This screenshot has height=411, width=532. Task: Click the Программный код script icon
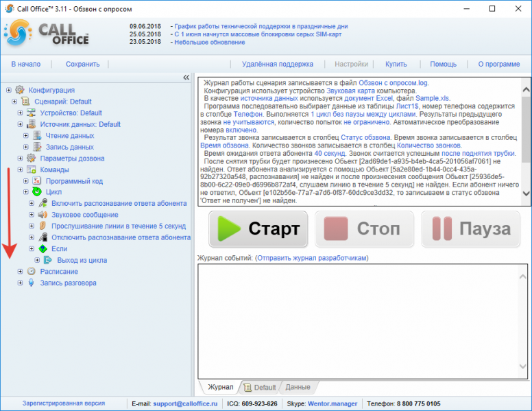(37, 180)
